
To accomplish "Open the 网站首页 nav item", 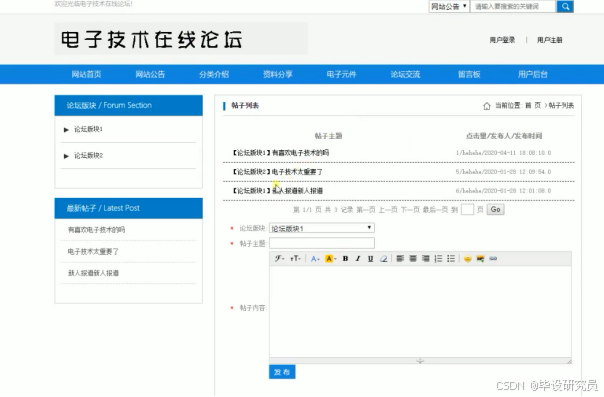I will coord(86,74).
